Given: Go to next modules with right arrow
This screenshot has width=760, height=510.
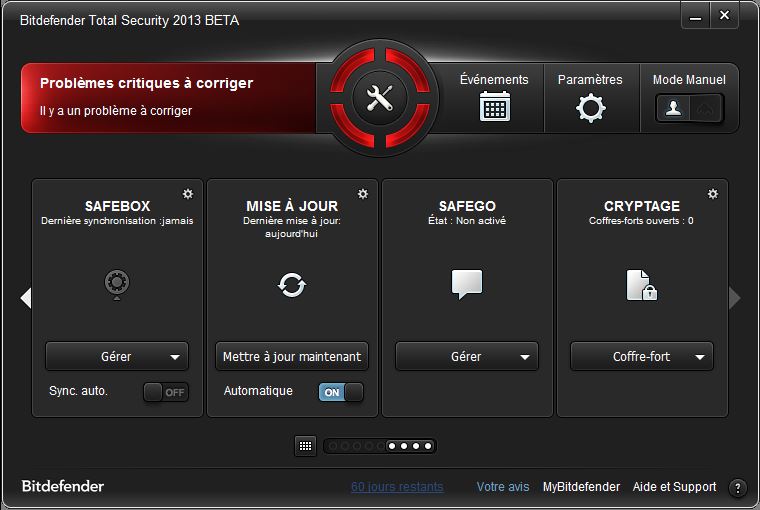Looking at the screenshot, I should (735, 298).
